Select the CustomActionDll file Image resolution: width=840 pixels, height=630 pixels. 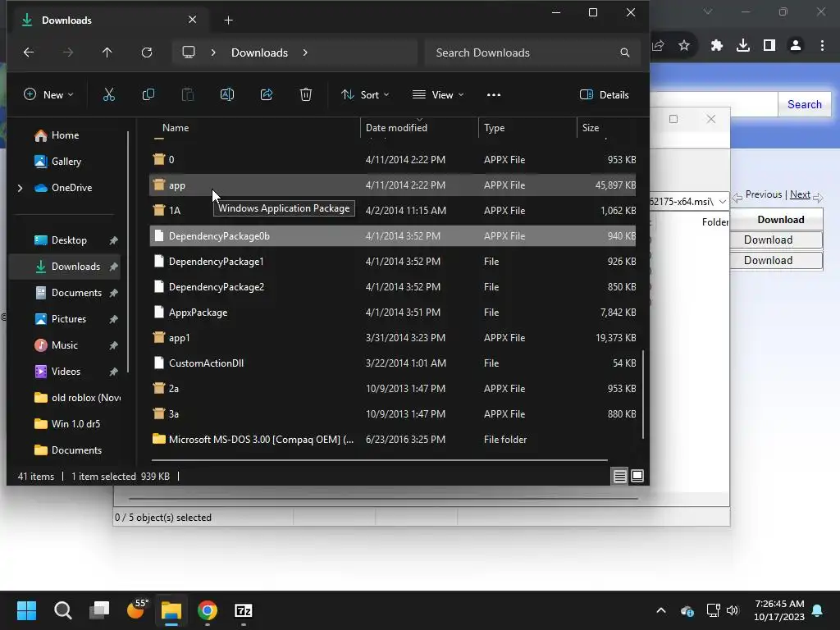[393, 363]
